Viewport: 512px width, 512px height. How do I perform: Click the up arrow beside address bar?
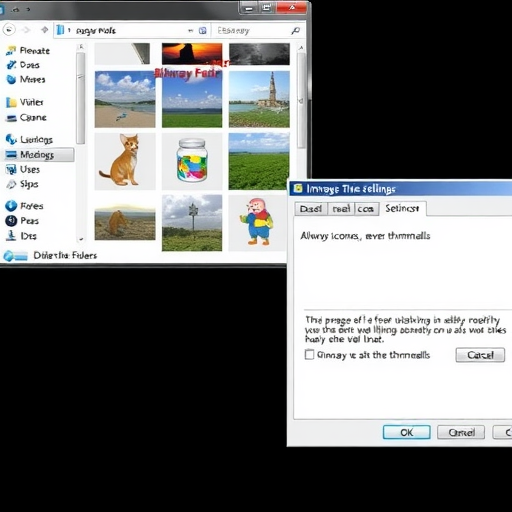[45, 30]
